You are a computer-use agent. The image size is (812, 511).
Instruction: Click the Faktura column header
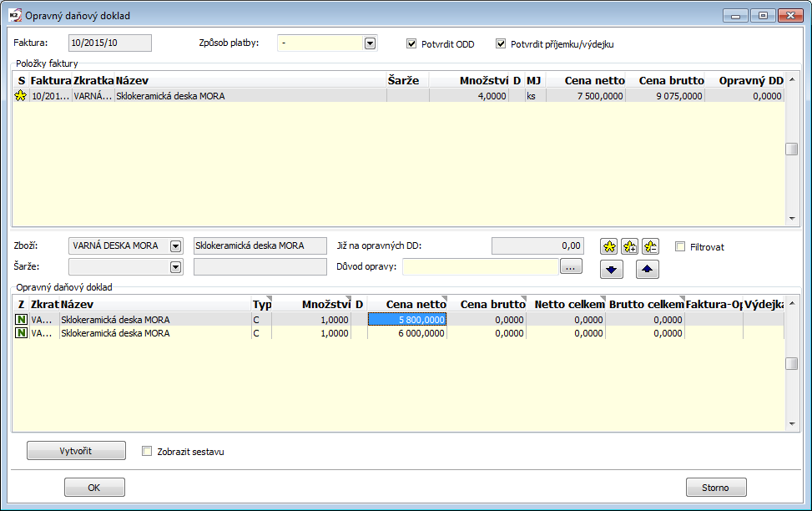tap(51, 80)
